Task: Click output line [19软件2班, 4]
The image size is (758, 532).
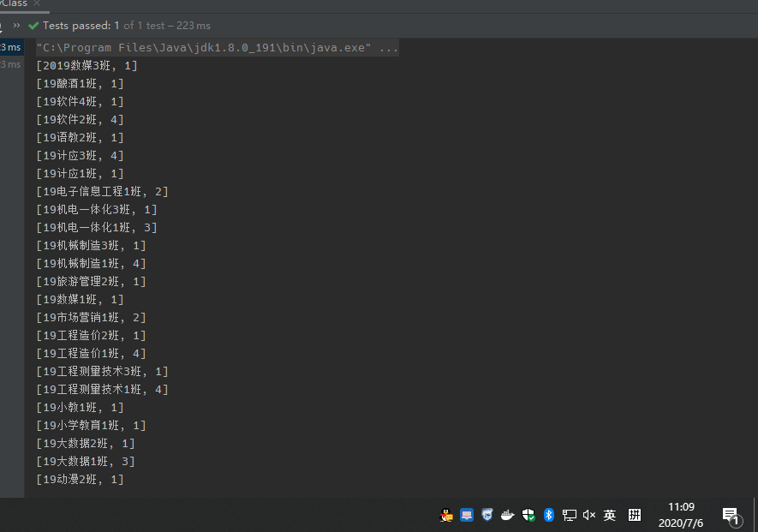Action: pyautogui.click(x=81, y=119)
